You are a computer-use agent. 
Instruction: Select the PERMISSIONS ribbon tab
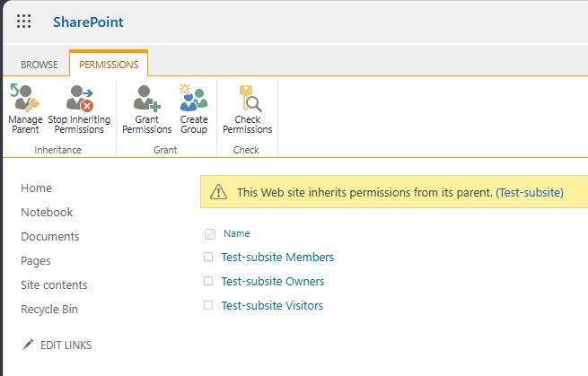pos(109,65)
